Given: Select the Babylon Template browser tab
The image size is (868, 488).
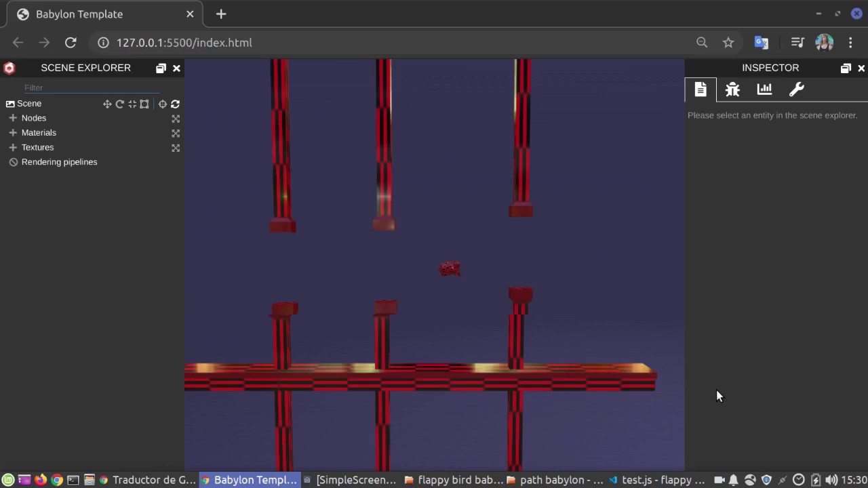Looking at the screenshot, I should (106, 14).
